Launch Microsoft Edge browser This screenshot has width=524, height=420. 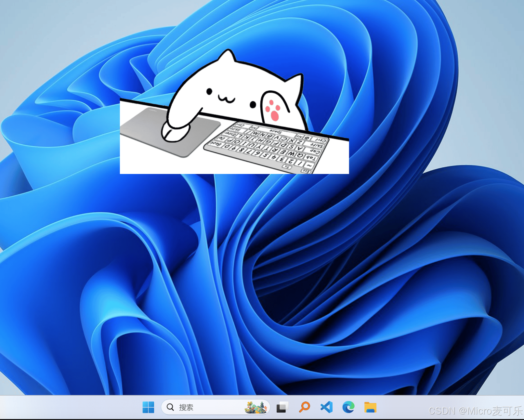pyautogui.click(x=348, y=407)
